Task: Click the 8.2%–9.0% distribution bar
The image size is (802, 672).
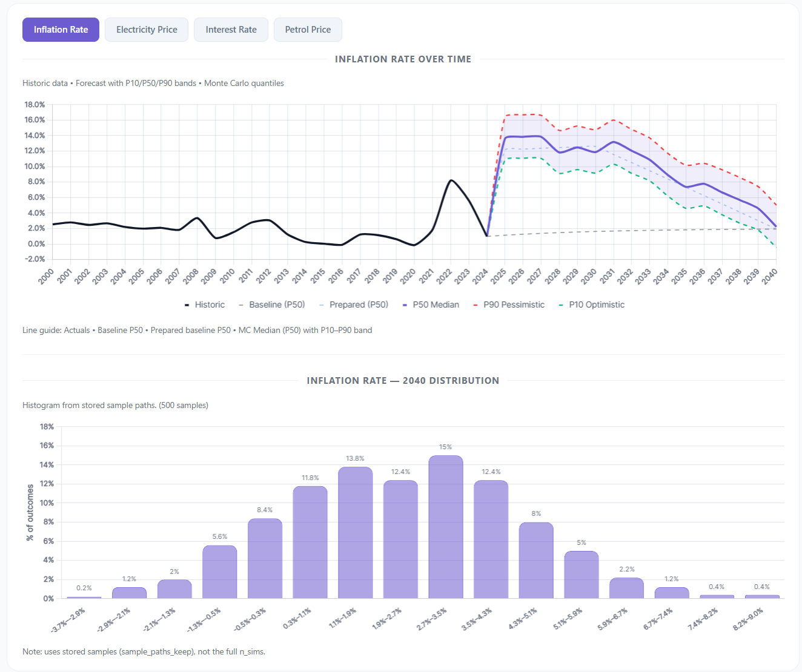Action: coord(761,596)
